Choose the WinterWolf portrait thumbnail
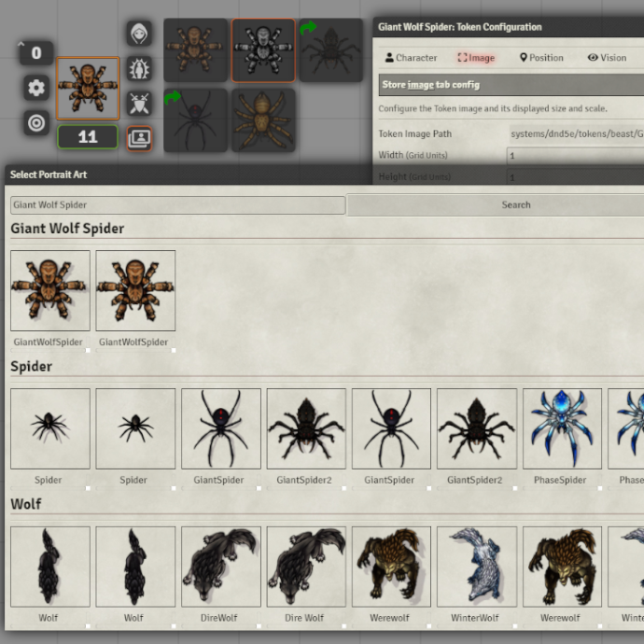644x644 pixels. coord(476,567)
